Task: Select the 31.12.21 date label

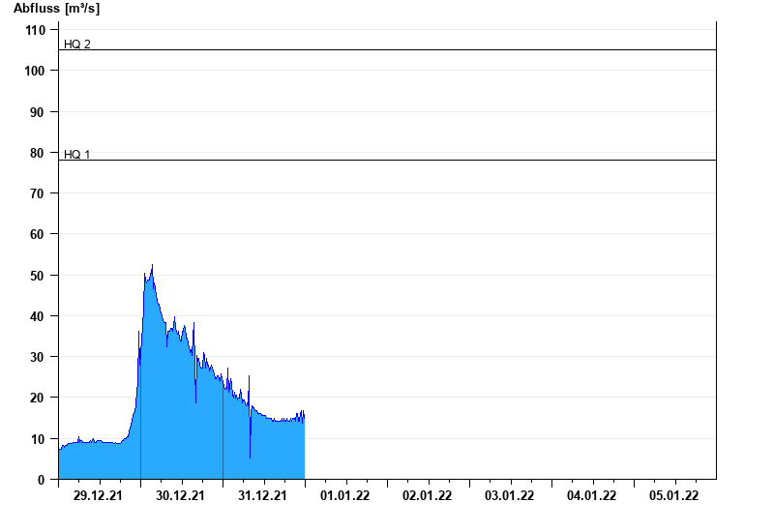Action: 263,495
